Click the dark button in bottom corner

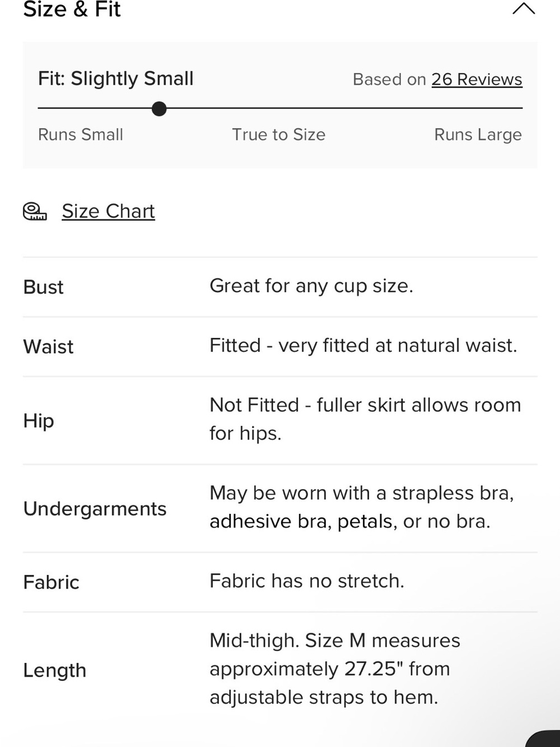click(x=543, y=739)
